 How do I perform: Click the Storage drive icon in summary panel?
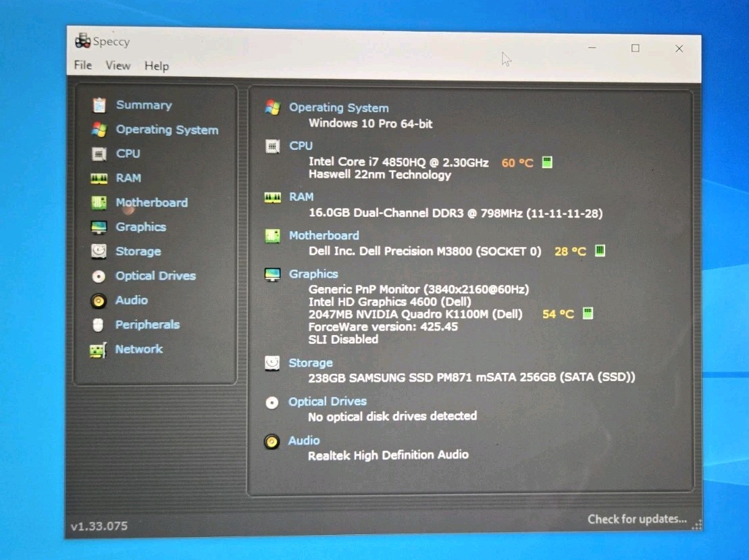[272, 363]
